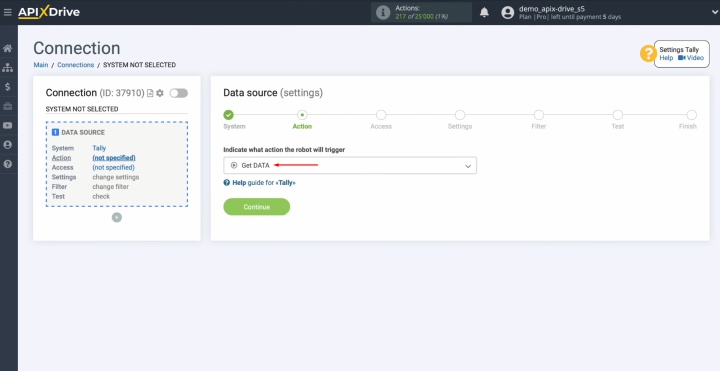Screen dimensions: 720x371
Task: Click the Test step circle
Action: (618, 115)
